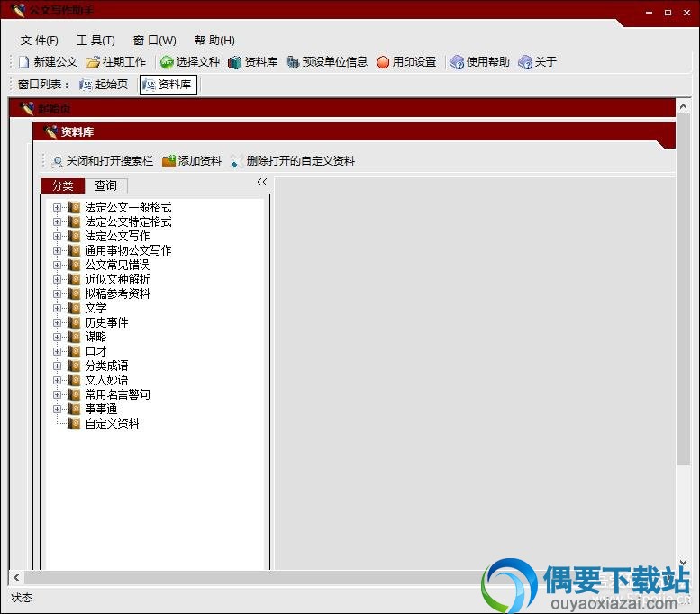Click the 选择文种 toolbar button

click(190, 61)
